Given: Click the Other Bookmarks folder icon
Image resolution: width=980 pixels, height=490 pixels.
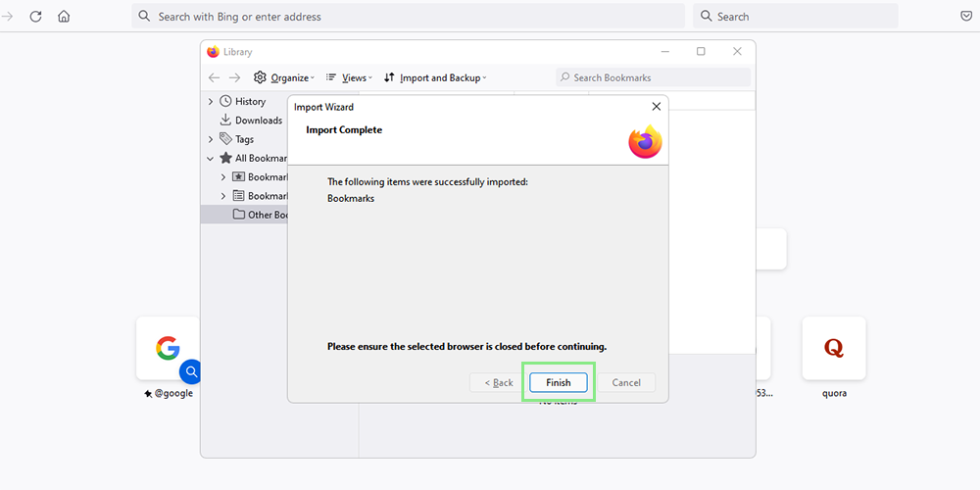Looking at the screenshot, I should [239, 215].
